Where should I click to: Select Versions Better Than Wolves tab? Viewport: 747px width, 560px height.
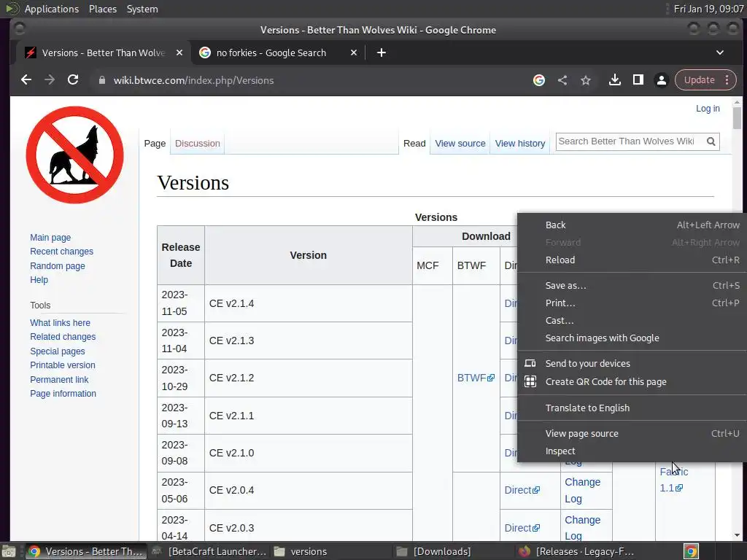102,52
